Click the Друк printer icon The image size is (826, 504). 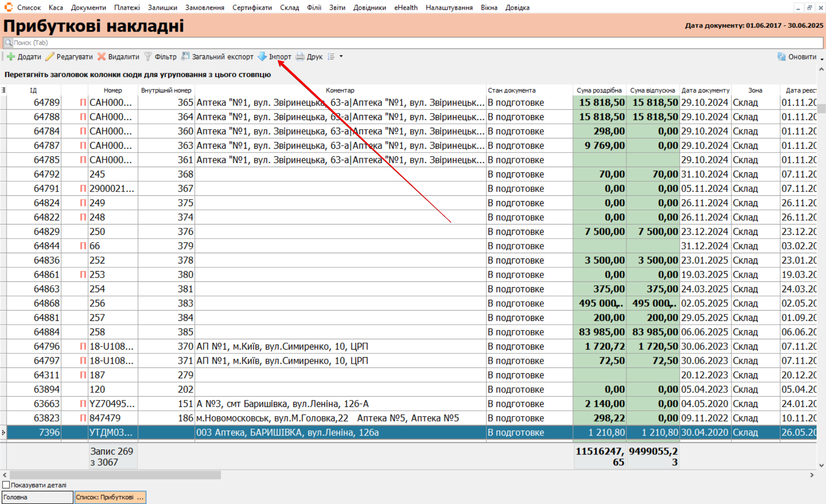pos(300,57)
